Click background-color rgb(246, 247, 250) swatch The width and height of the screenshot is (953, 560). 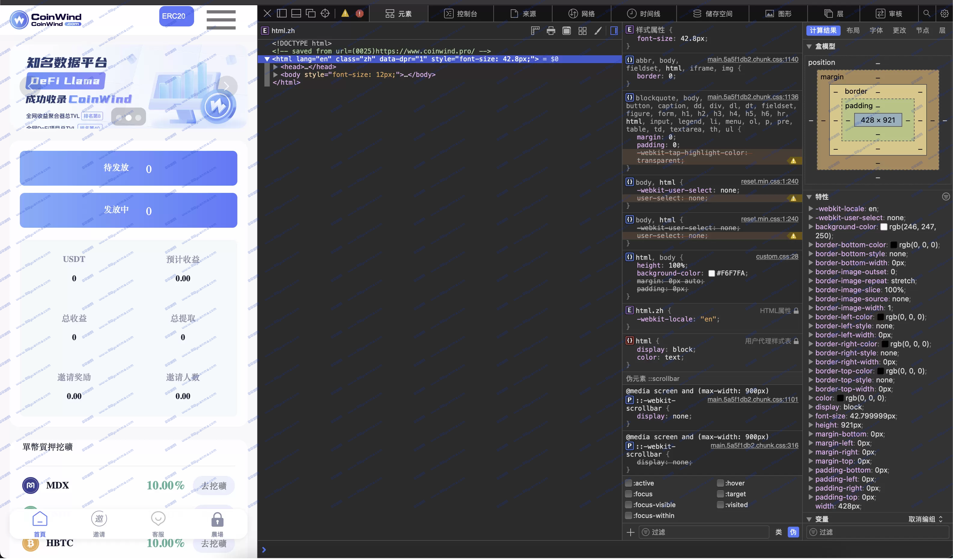pos(884,227)
